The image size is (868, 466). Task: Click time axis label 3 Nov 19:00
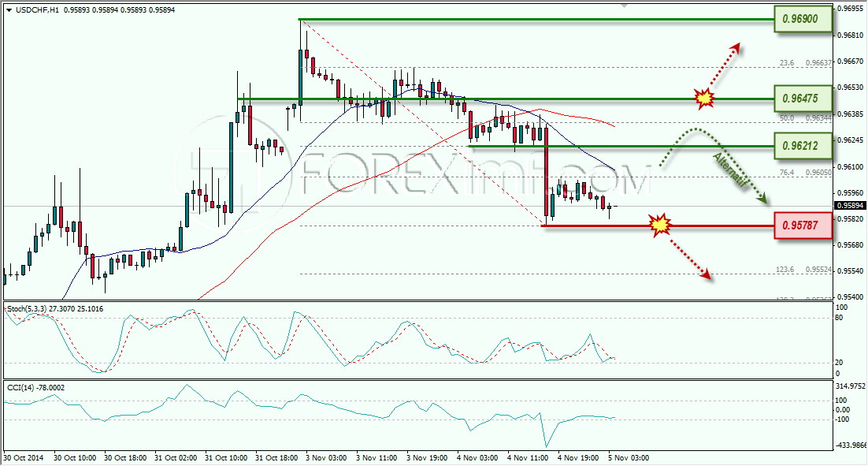point(427,457)
